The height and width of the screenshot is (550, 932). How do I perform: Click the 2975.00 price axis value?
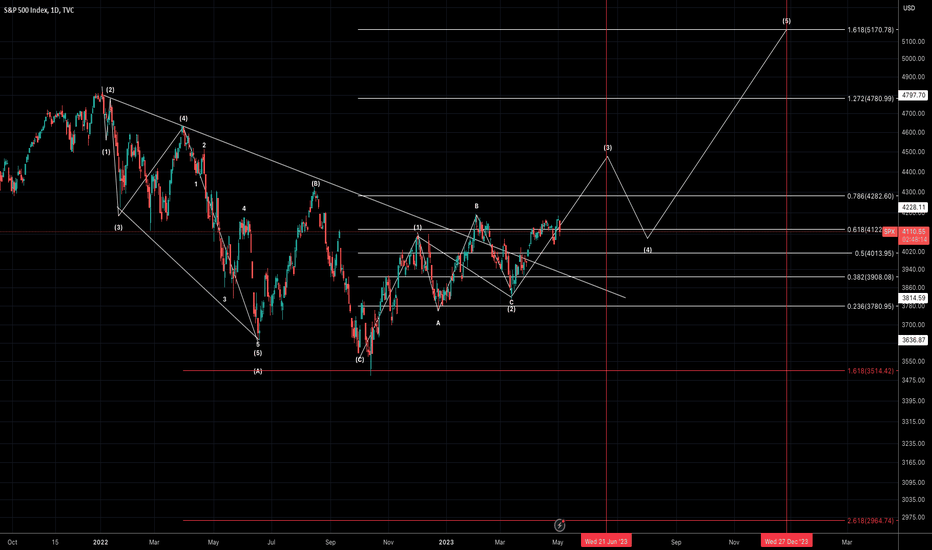tap(913, 518)
